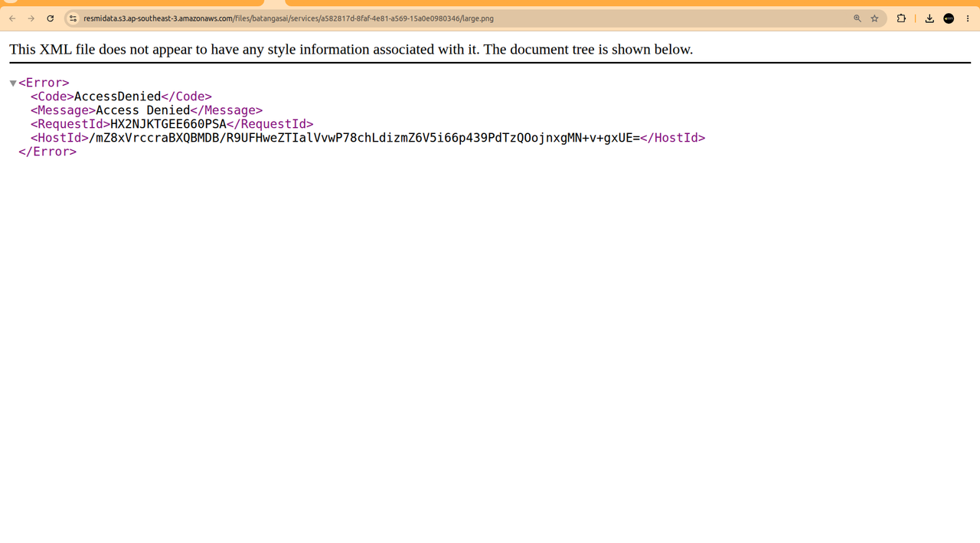
Task: Click the HostId value string
Action: point(364,138)
